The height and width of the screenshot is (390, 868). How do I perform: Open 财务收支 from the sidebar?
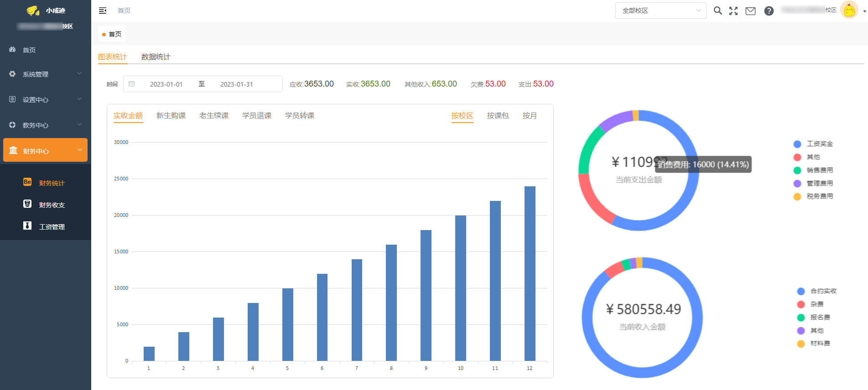52,205
